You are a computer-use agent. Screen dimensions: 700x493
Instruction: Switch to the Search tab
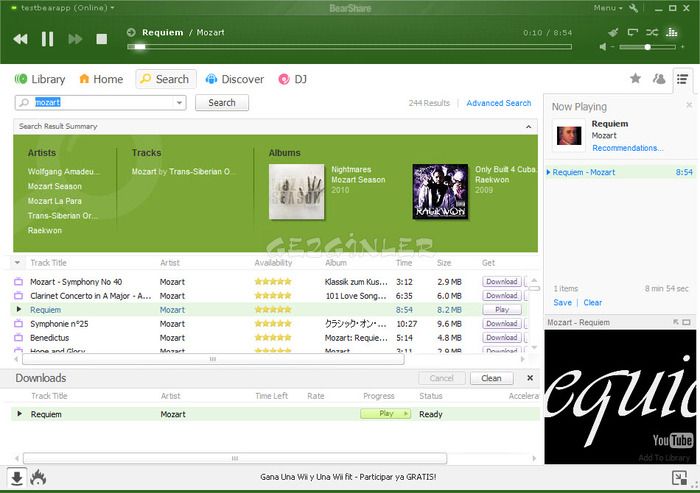point(166,79)
